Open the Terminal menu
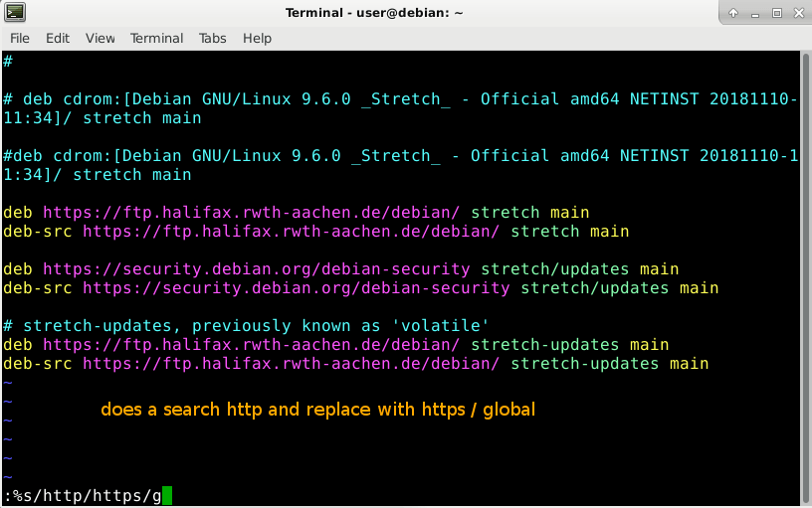Viewport: 812px width, 508px height. point(156,39)
